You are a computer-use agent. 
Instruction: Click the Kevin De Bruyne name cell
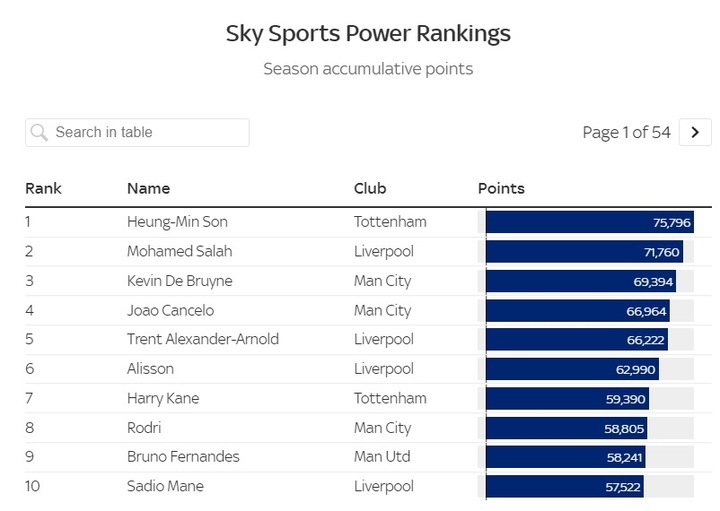coord(180,281)
